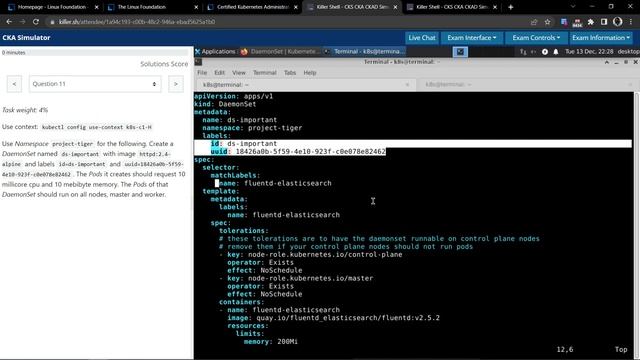Click the kubectl config use-context command
640x360 pixels.
[96, 127]
